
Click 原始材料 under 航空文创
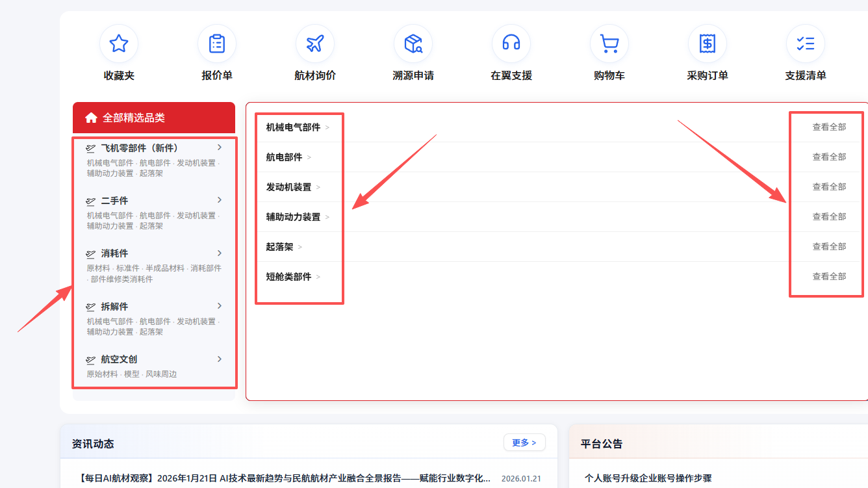pyautogui.click(x=103, y=374)
